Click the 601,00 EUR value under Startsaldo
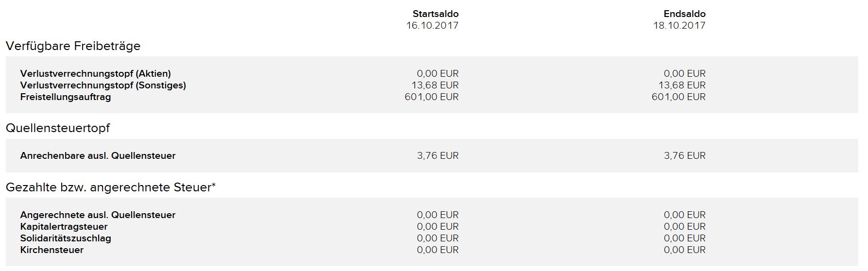 coord(431,97)
